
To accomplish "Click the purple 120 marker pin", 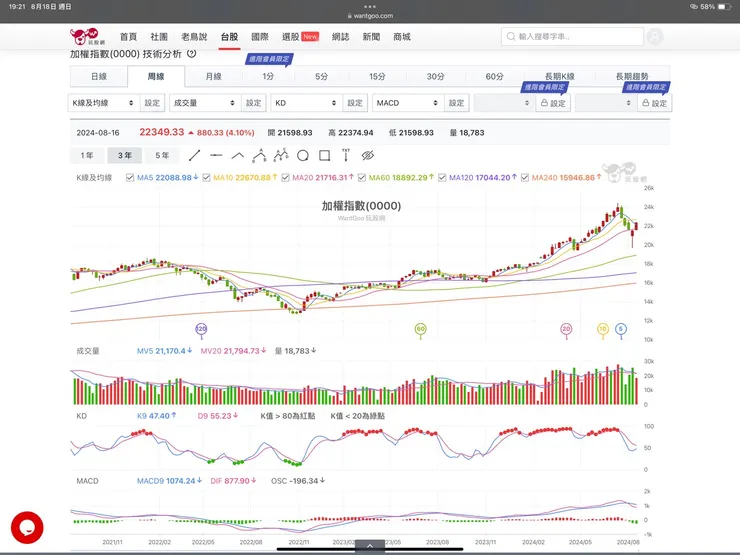I will pos(201,330).
